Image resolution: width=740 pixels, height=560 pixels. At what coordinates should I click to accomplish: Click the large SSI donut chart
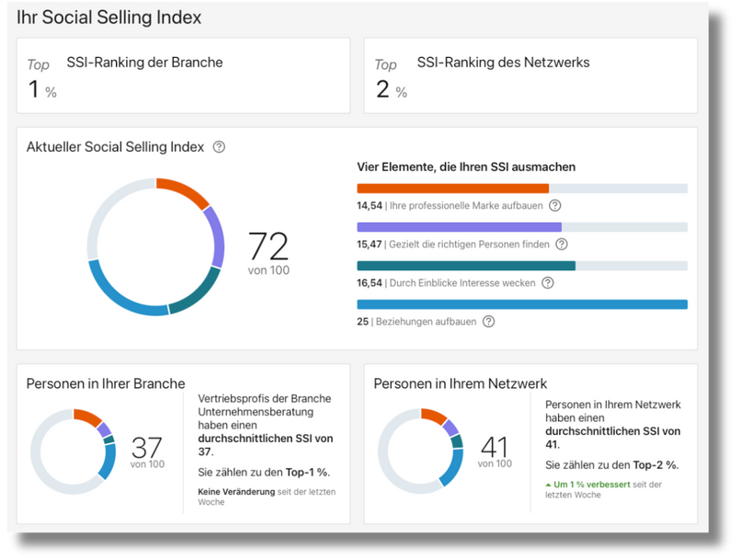click(156, 247)
